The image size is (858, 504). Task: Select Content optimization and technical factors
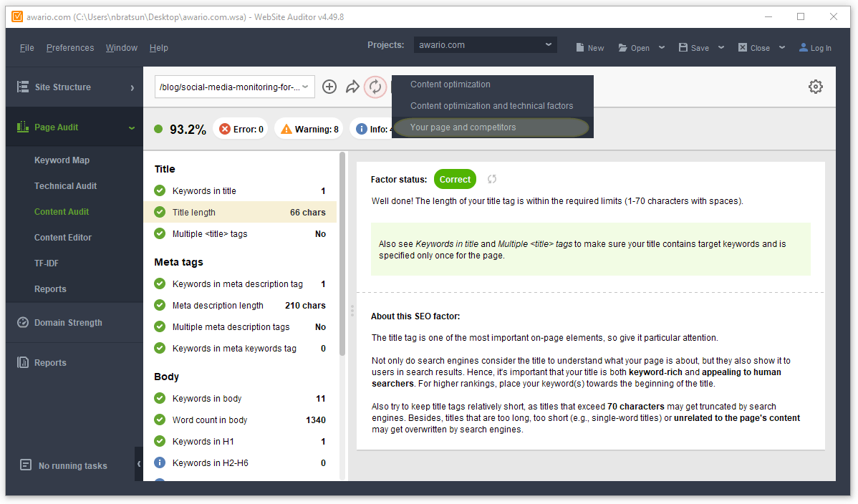click(493, 106)
